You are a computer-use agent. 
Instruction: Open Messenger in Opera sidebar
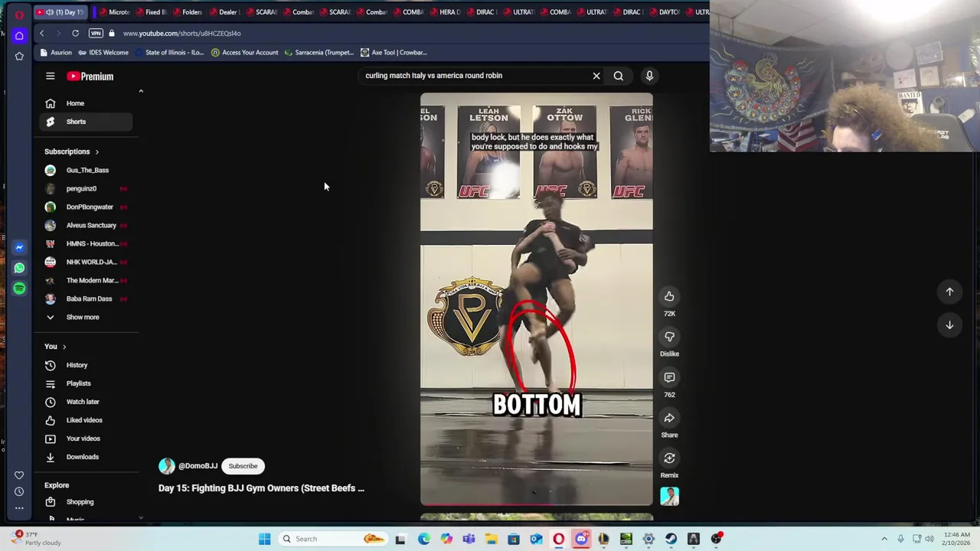(x=19, y=247)
